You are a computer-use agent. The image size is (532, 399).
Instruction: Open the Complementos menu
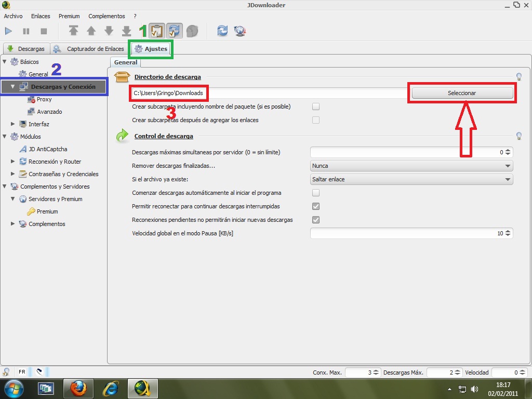coord(107,16)
